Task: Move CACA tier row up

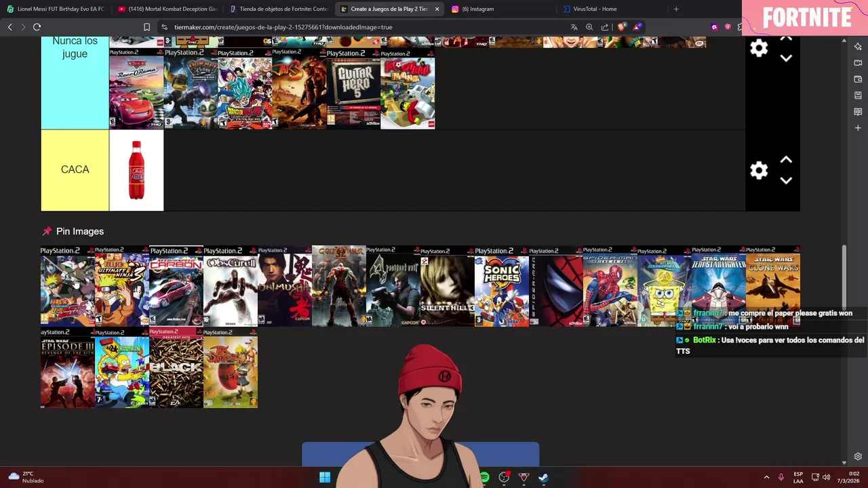Action: click(786, 160)
